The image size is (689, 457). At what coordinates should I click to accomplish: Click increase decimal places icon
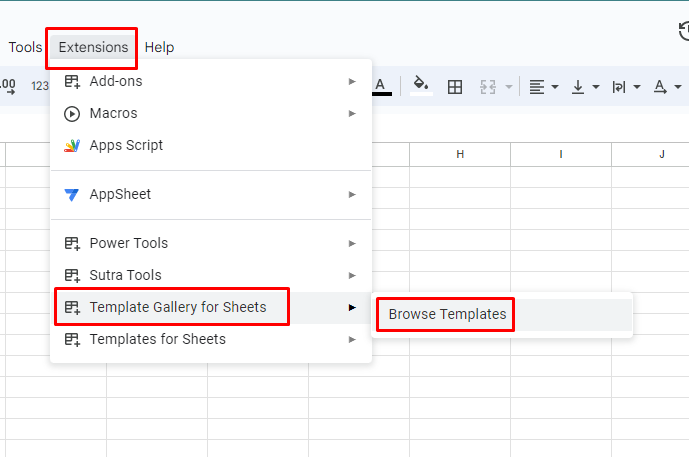(8, 86)
